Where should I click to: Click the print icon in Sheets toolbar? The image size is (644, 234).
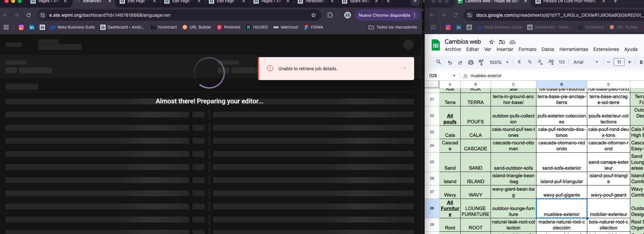pos(471,62)
